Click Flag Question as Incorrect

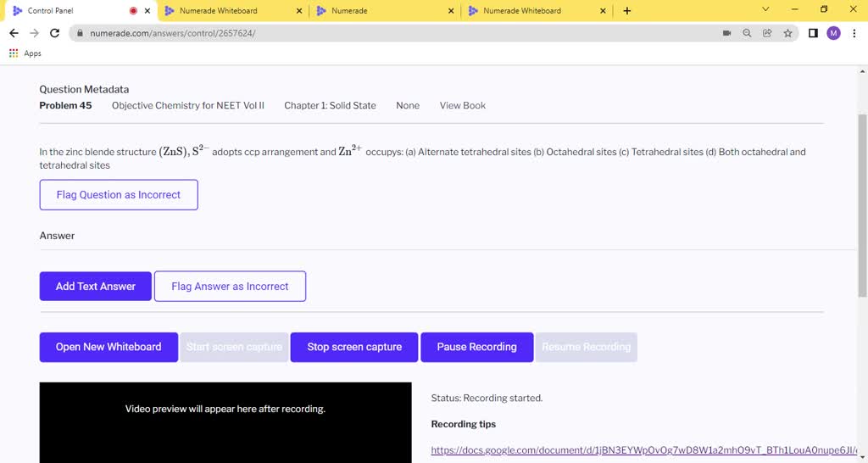pyautogui.click(x=119, y=195)
